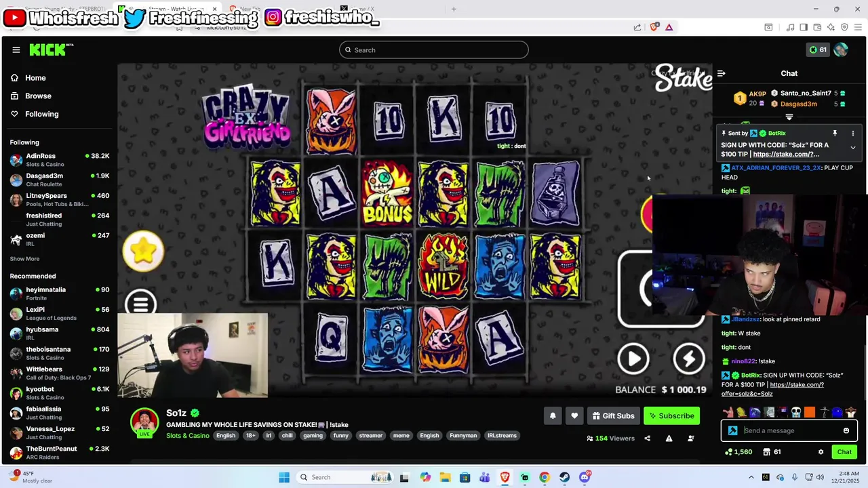Open chat settings gear
868x488 pixels.
[821, 452]
